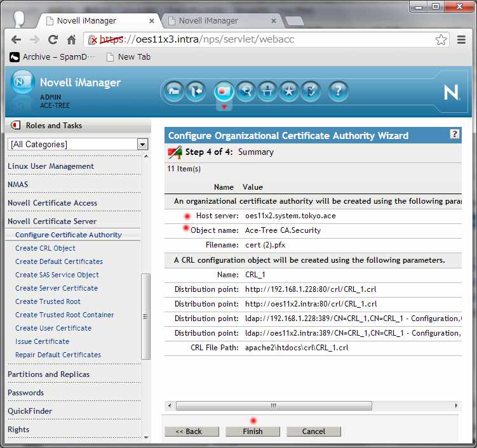This screenshot has height=448, width=477.
Task: Click Finish to create the CA
Action: (x=253, y=432)
